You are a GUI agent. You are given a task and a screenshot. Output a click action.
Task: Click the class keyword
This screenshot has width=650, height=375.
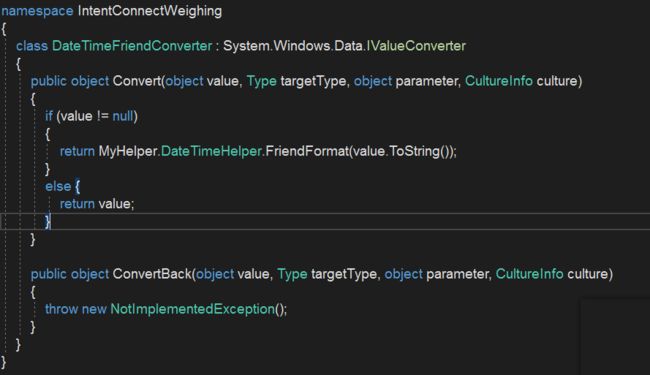click(x=32, y=46)
